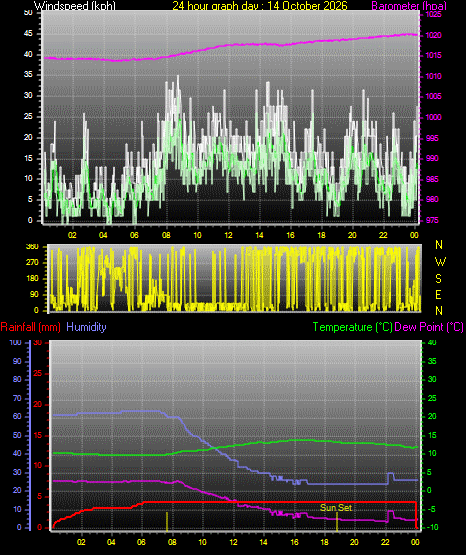Click the 270 wind direction axis value
This screenshot has height=555, width=466.
click(x=32, y=263)
